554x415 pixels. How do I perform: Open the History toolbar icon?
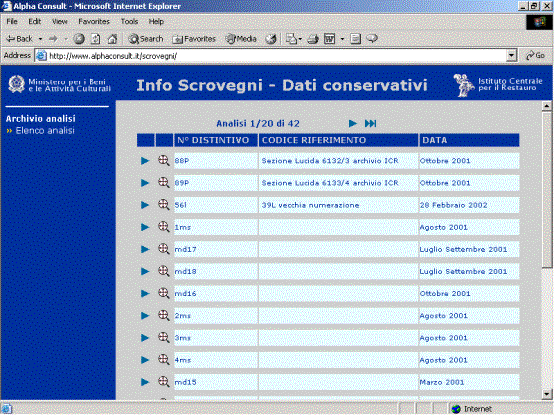[x=271, y=39]
